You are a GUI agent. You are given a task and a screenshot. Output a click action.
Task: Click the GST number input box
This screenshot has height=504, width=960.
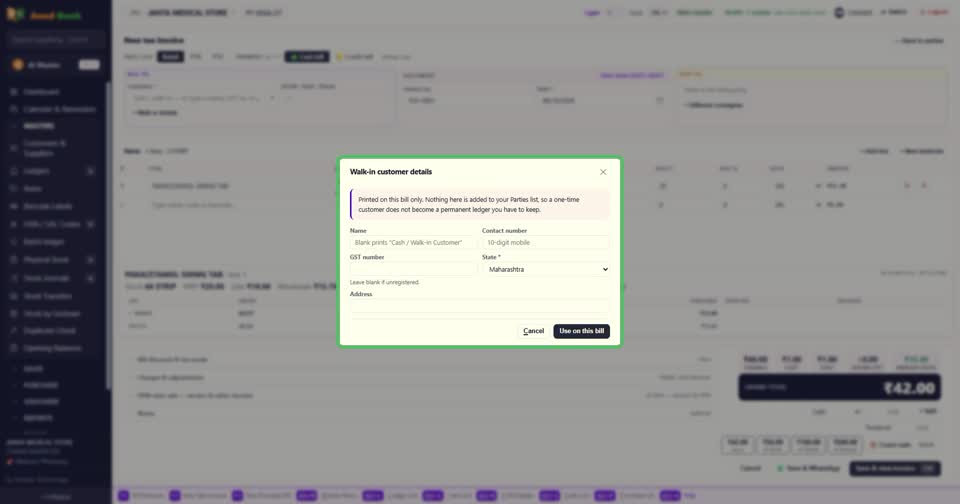(413, 269)
